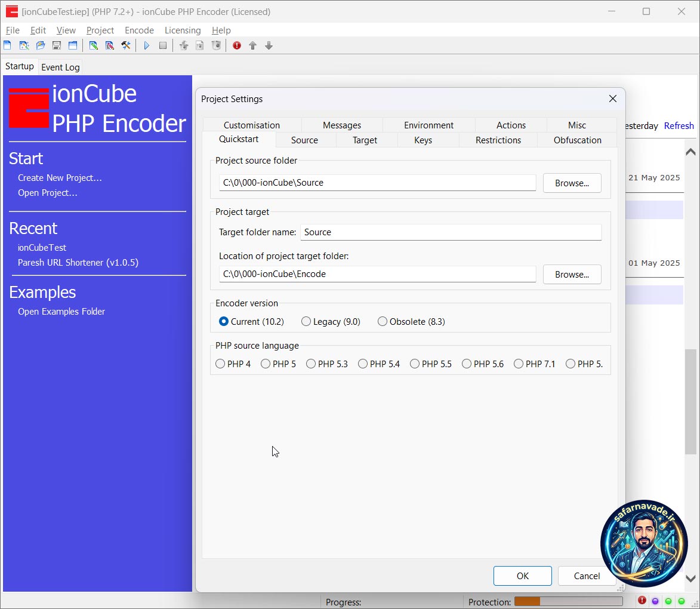Image resolution: width=700 pixels, height=609 pixels.
Task: Switch to the Messages tab
Action: pos(342,125)
